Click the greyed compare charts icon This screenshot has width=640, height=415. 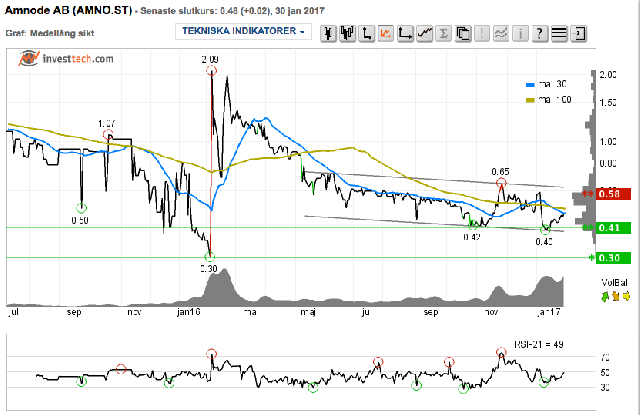[501, 33]
